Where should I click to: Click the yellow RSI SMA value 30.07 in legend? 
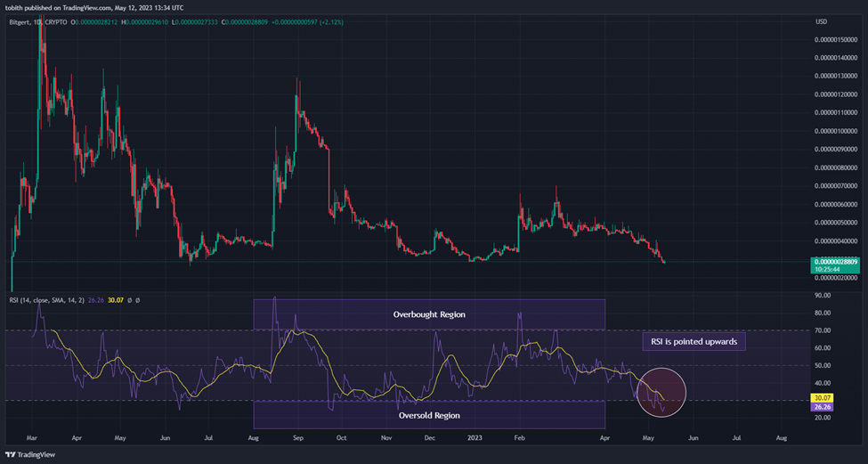pyautogui.click(x=115, y=300)
